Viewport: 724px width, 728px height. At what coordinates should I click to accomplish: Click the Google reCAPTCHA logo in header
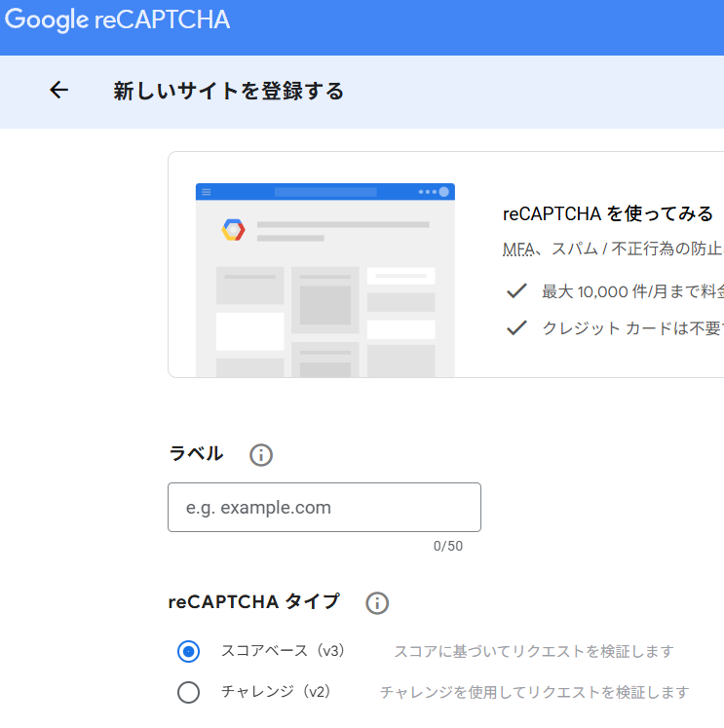[x=117, y=21]
